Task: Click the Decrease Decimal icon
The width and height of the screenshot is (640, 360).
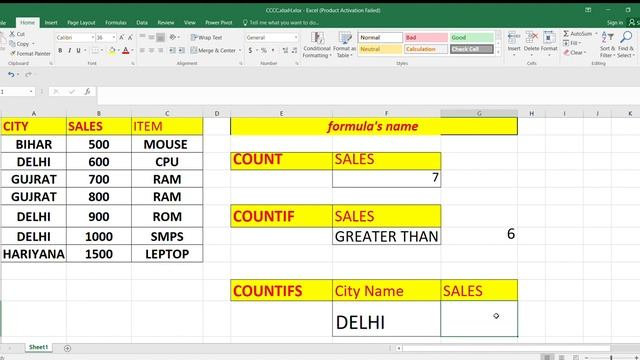Action: click(294, 51)
